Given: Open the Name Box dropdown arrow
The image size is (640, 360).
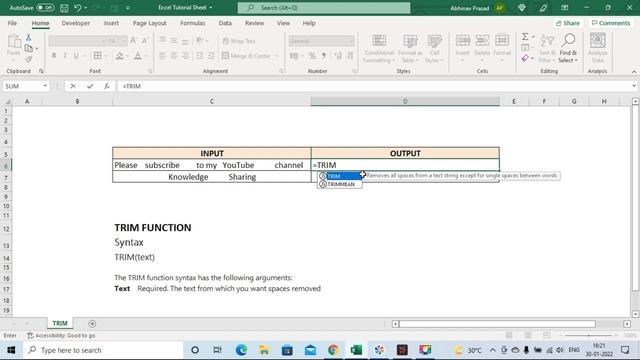Looking at the screenshot, I should pos(45,86).
